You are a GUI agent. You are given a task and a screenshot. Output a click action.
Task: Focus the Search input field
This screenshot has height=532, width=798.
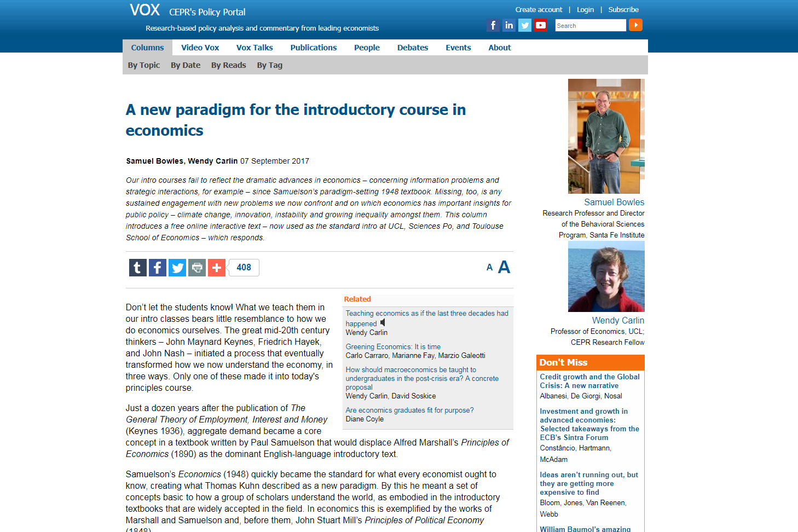[x=591, y=25]
